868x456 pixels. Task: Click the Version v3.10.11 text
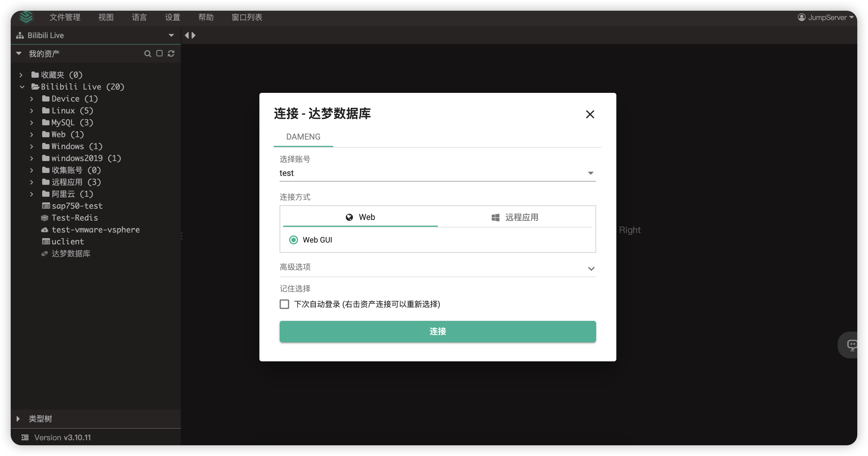tap(63, 438)
